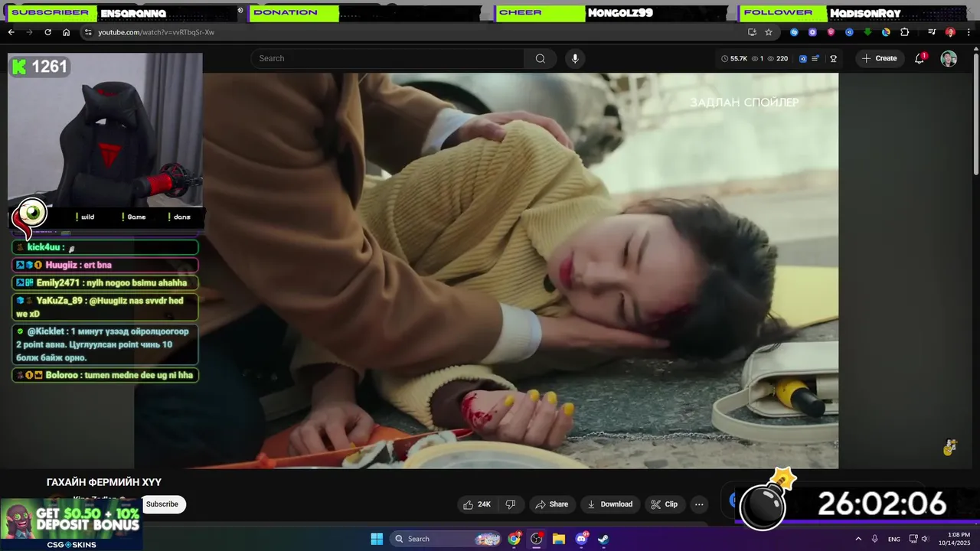Open Steam from the taskbar
This screenshot has width=980, height=551.
tap(603, 539)
